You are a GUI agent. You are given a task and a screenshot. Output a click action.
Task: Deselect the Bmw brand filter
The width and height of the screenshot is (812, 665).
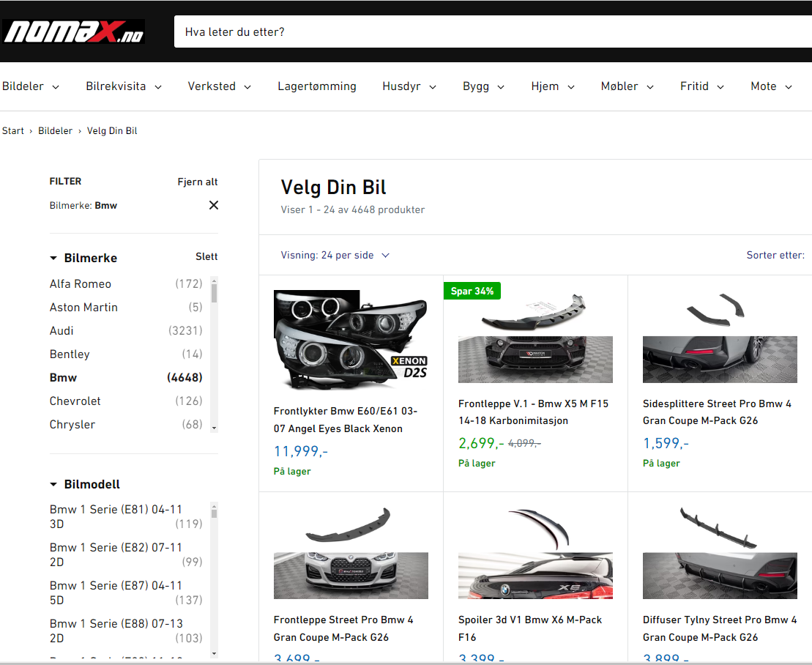point(126,378)
